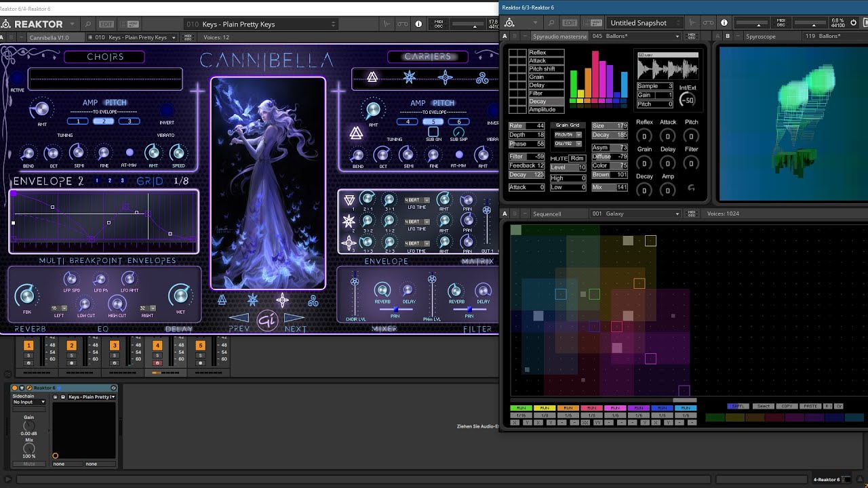Click the Rdm button next to MUTE

pos(577,159)
